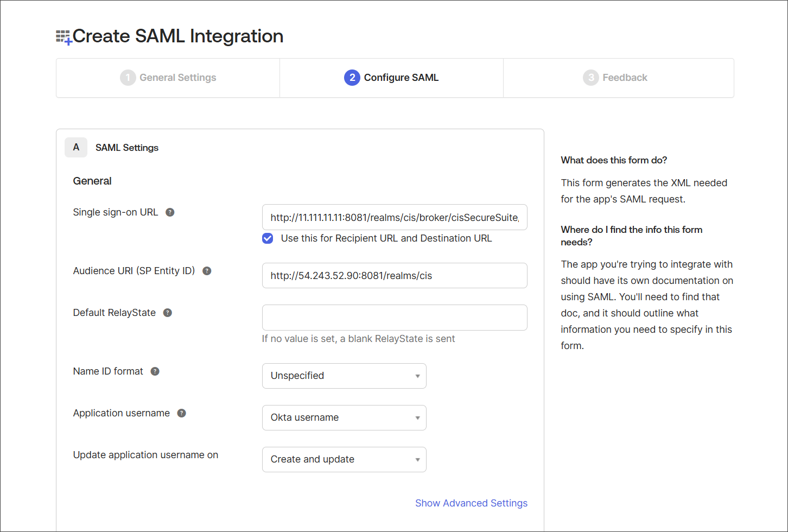Click the blank RelayState hint text
This screenshot has width=788, height=532.
tap(358, 339)
